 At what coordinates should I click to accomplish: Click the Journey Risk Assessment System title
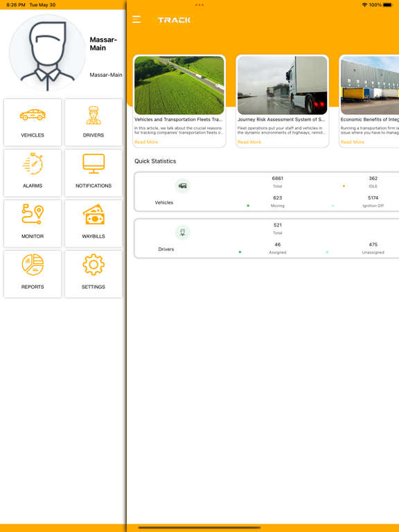(x=281, y=119)
